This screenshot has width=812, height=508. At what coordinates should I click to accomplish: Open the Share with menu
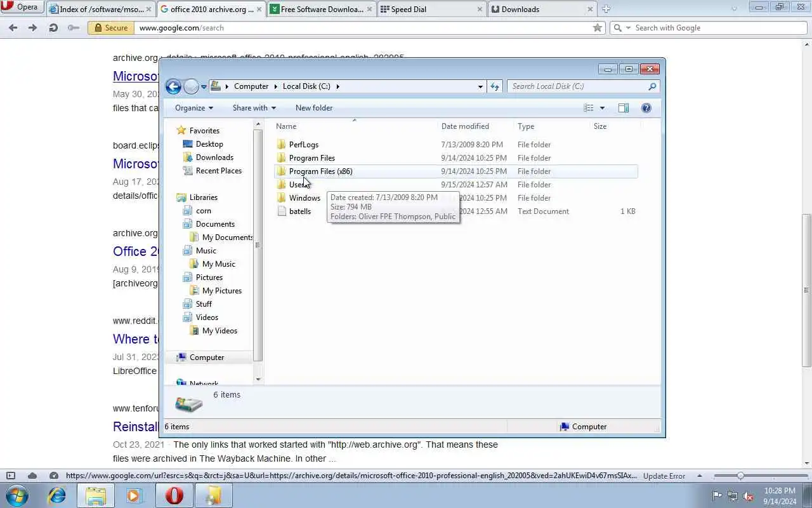click(x=254, y=108)
